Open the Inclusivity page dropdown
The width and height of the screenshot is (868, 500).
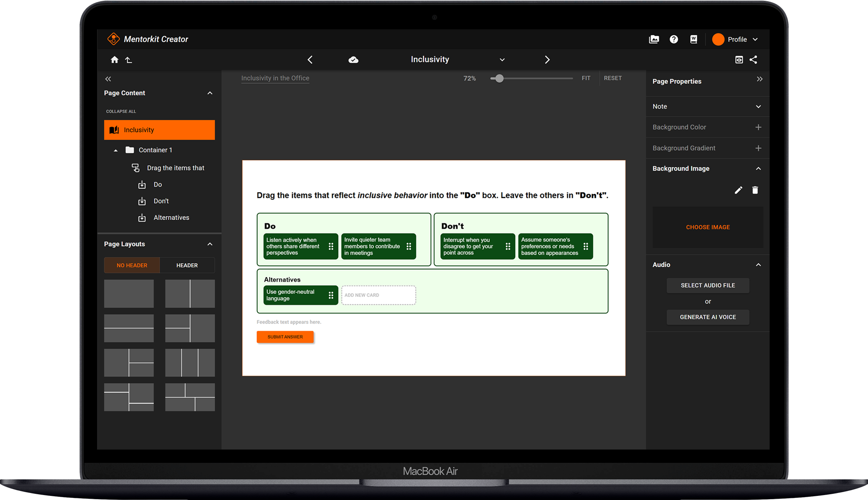[502, 60]
